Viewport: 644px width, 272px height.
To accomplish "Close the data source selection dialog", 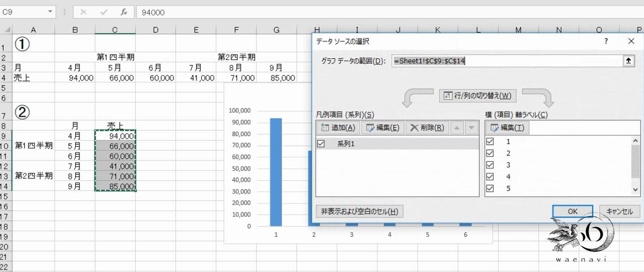I will [631, 41].
